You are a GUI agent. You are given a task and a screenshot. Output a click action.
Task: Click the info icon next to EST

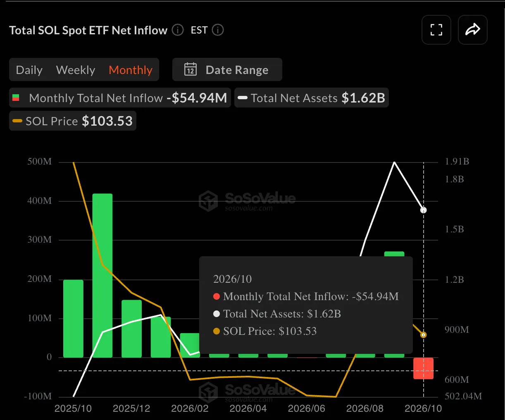218,30
